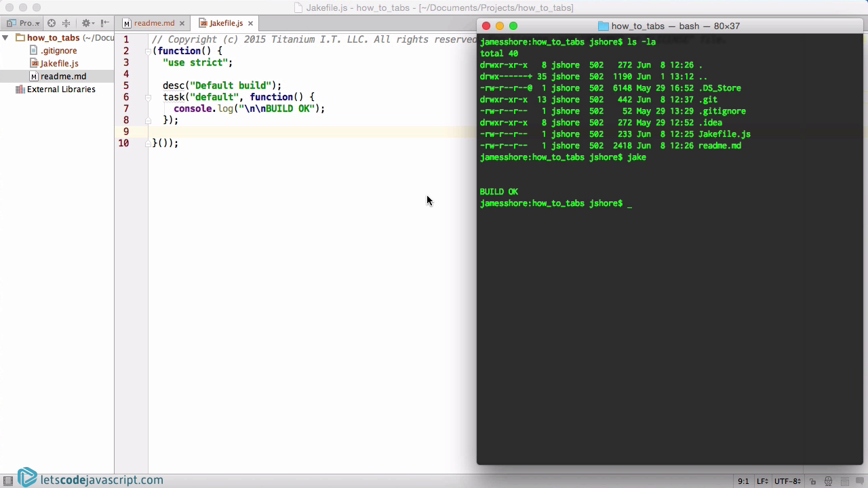The width and height of the screenshot is (868, 488).
Task: Click the Terminal title bar text
Action: click(675, 26)
